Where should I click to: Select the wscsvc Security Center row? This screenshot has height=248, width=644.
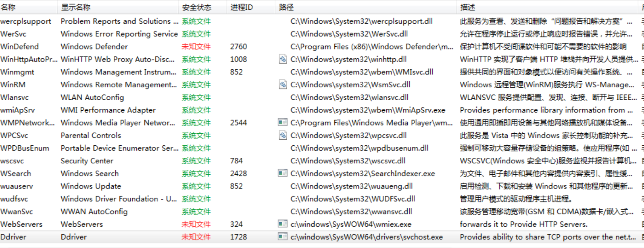point(12,161)
